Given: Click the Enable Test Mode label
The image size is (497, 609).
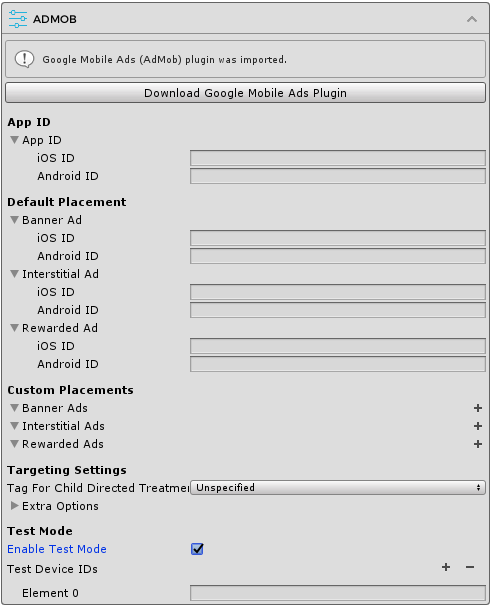Looking at the screenshot, I should [57, 549].
